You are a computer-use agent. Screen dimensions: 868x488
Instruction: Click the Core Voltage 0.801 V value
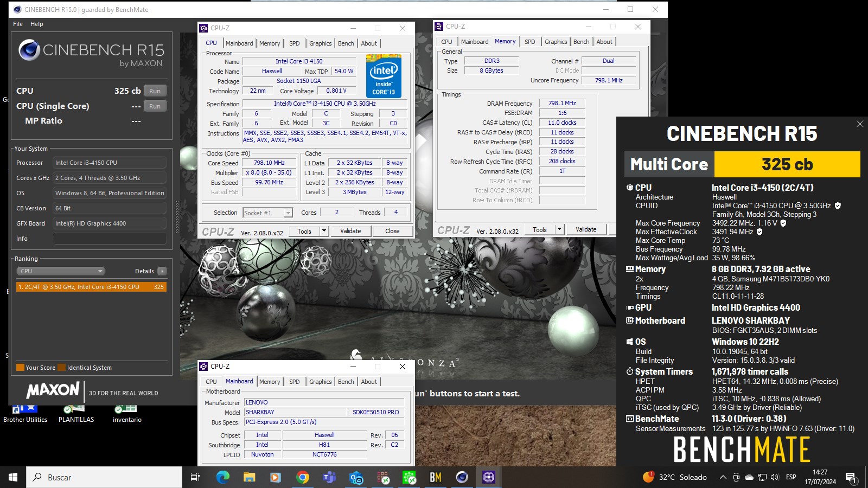[336, 91]
